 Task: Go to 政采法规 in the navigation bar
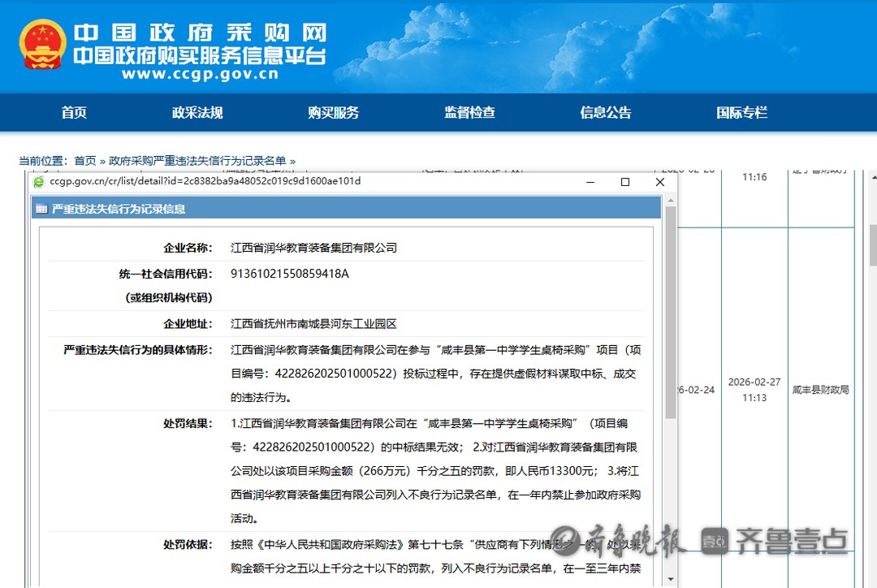pyautogui.click(x=197, y=113)
